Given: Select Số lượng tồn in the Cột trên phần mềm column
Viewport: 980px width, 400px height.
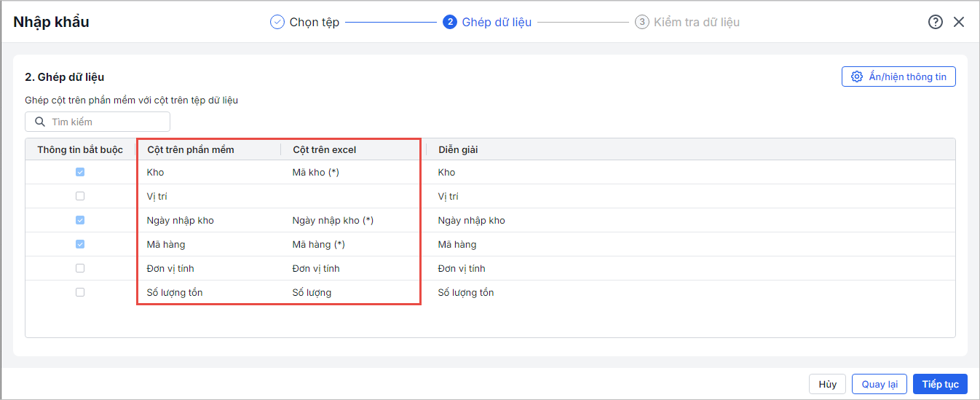Looking at the screenshot, I should tap(175, 292).
